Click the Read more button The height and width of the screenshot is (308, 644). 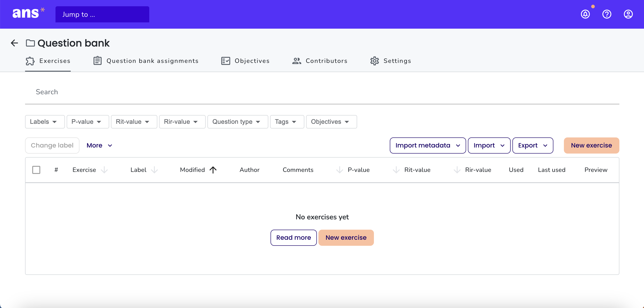coord(294,238)
